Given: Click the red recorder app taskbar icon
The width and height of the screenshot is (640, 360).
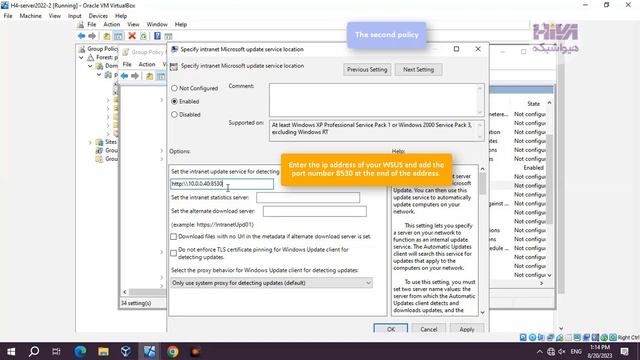Looking at the screenshot, I should point(196,351).
